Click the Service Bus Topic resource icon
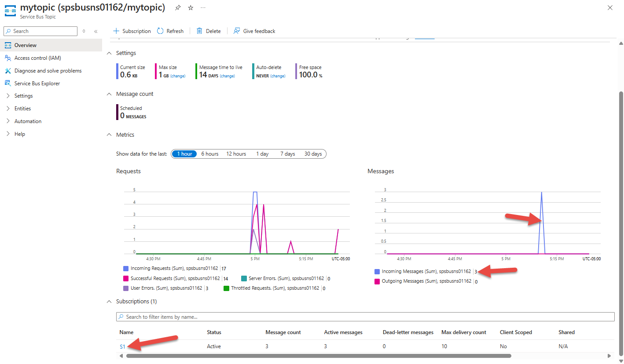The width and height of the screenshot is (624, 364). tap(10, 10)
